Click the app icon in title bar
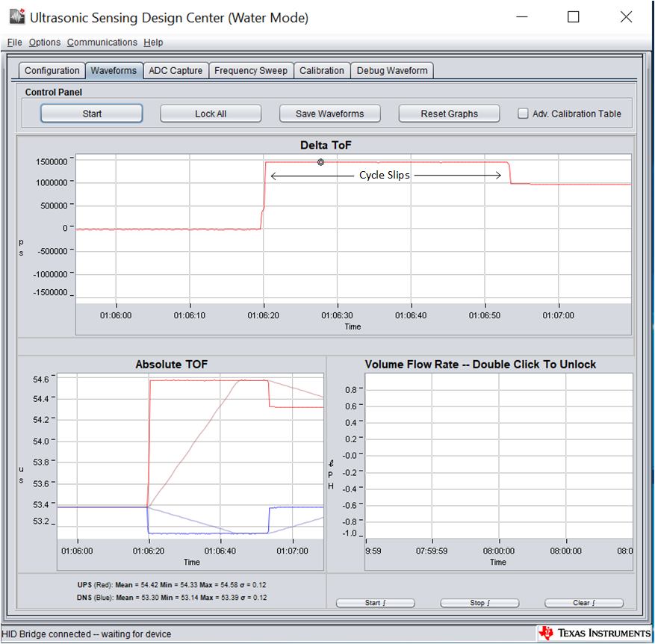655x644 pixels. [16, 17]
